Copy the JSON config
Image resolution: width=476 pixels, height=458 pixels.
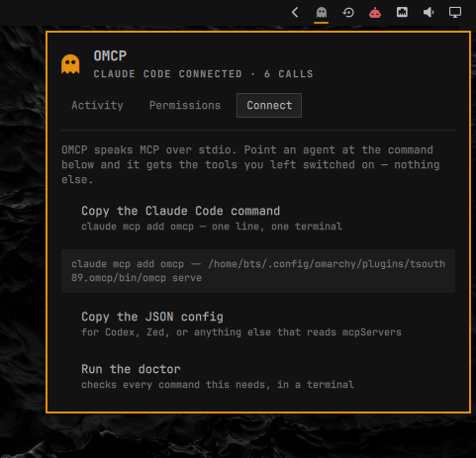click(258, 323)
